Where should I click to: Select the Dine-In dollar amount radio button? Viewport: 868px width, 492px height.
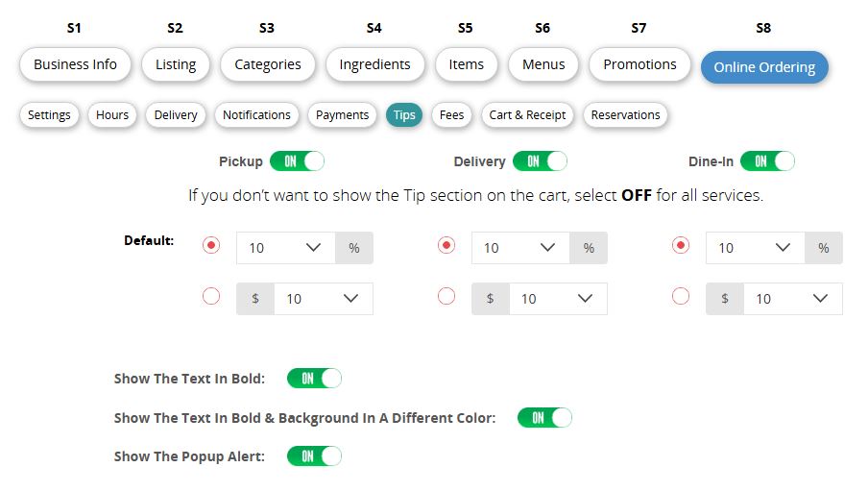coord(681,297)
